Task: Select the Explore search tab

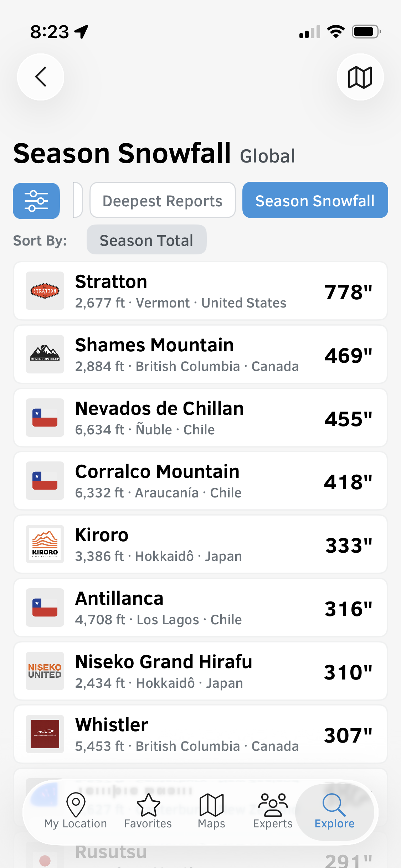Action: coord(334,811)
